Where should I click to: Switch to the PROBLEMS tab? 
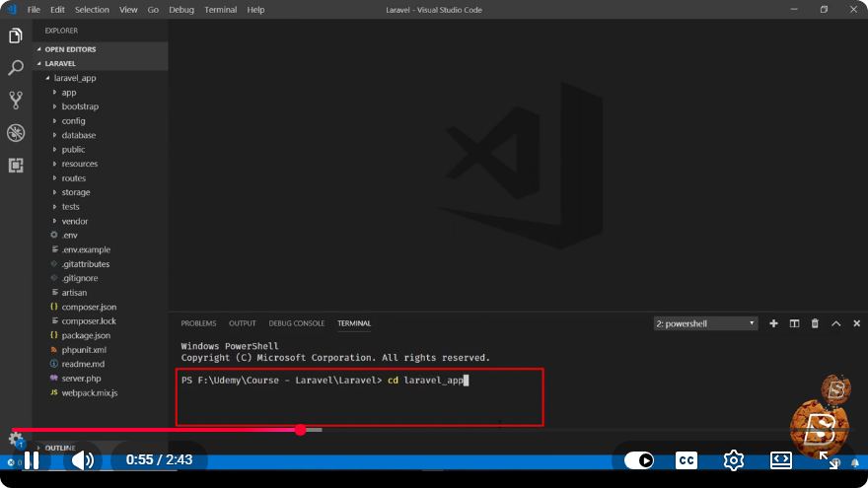198,323
